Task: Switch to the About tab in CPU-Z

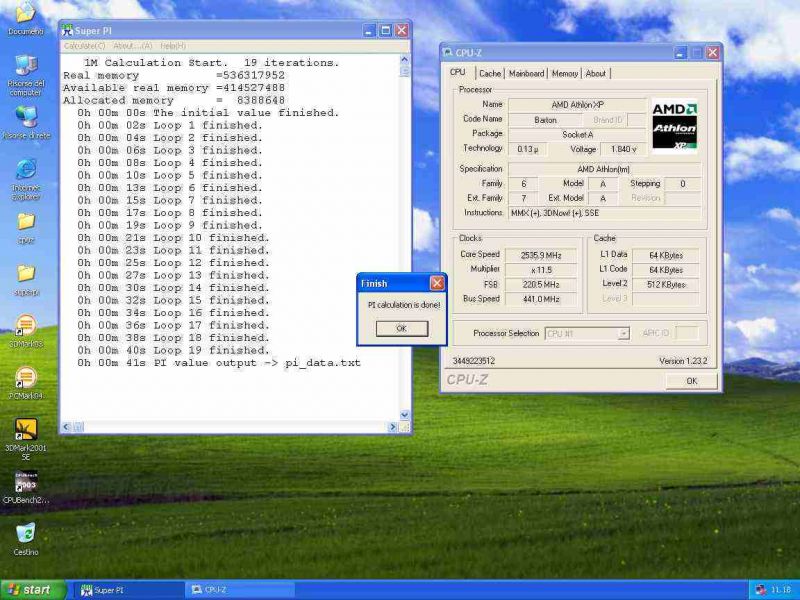Action: click(x=595, y=73)
